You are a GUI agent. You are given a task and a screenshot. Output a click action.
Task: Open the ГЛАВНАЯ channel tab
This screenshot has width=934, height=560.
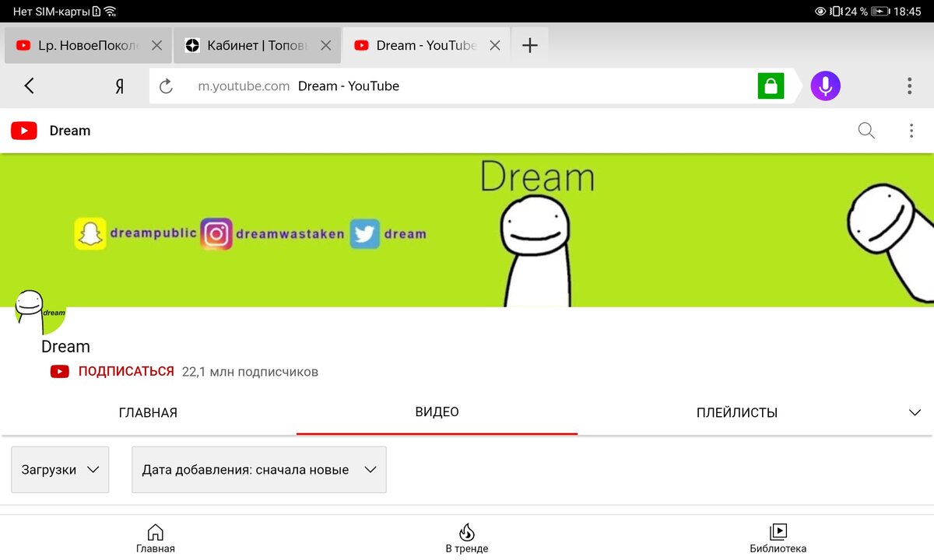[148, 413]
